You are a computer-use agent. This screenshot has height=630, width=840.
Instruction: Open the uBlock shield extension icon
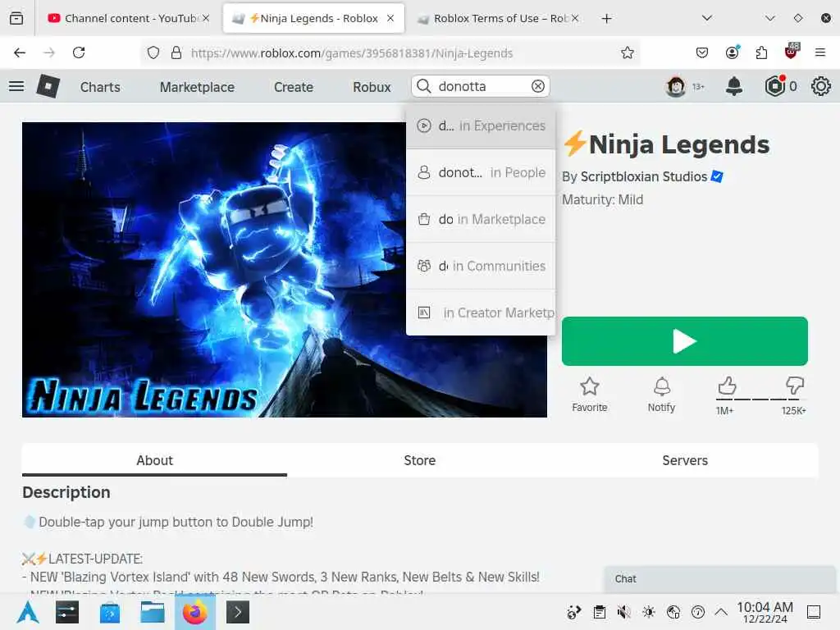[792, 52]
